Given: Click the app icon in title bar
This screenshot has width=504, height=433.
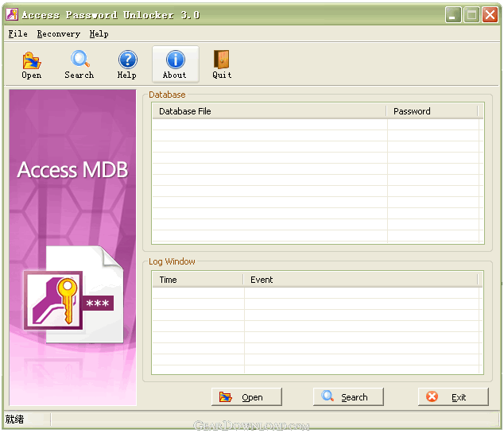Looking at the screenshot, I should [12, 14].
